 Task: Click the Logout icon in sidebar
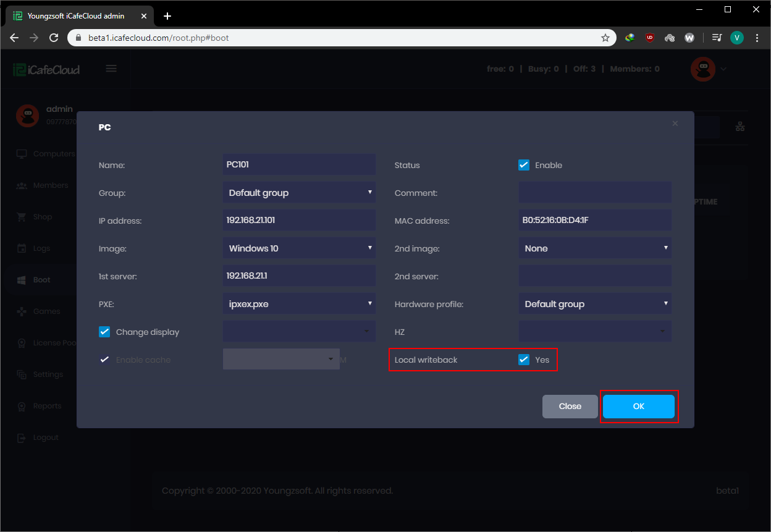[x=22, y=437]
